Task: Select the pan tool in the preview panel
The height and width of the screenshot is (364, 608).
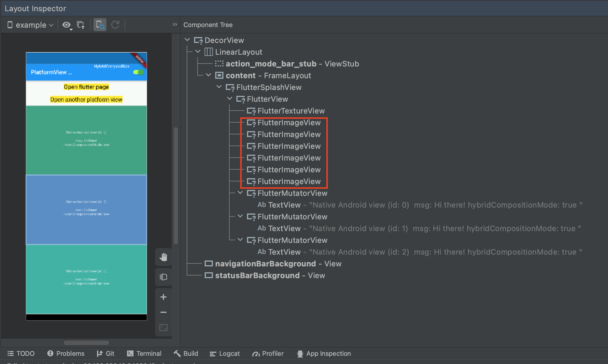Action: coord(163,257)
